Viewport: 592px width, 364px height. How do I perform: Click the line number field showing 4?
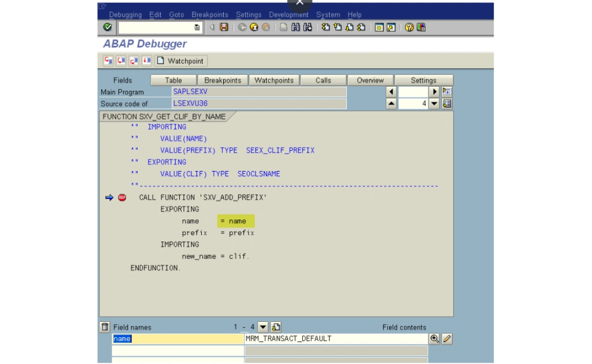pyautogui.click(x=413, y=103)
